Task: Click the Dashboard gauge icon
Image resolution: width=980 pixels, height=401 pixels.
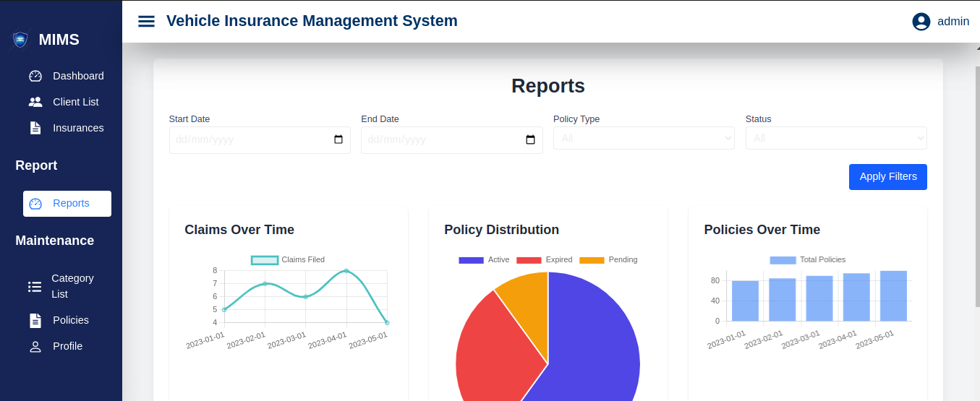Action: pyautogui.click(x=35, y=76)
